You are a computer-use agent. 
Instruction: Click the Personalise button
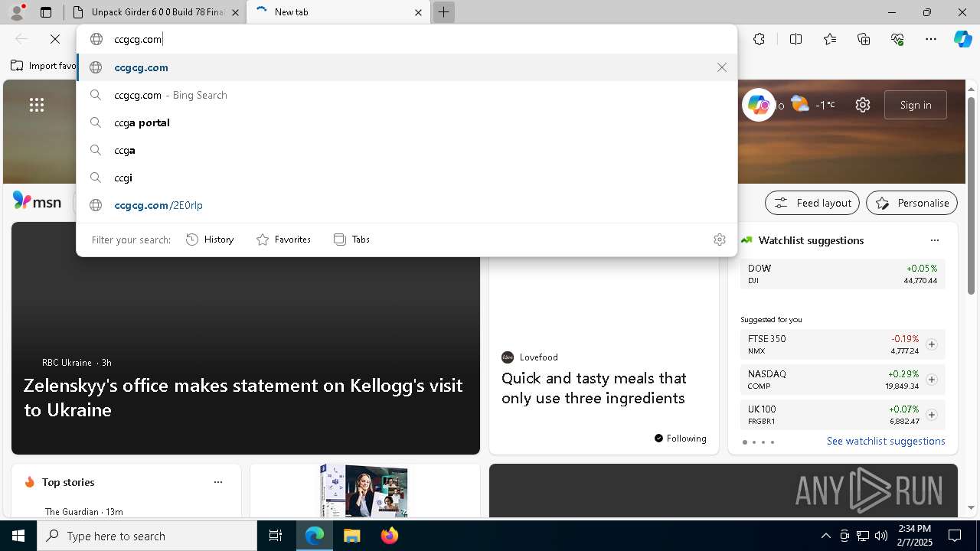[x=912, y=203]
